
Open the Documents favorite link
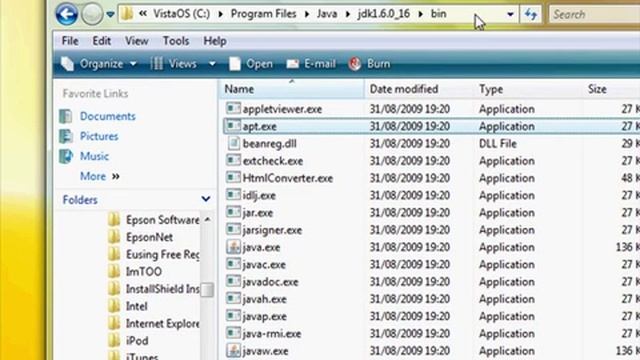pyautogui.click(x=107, y=116)
